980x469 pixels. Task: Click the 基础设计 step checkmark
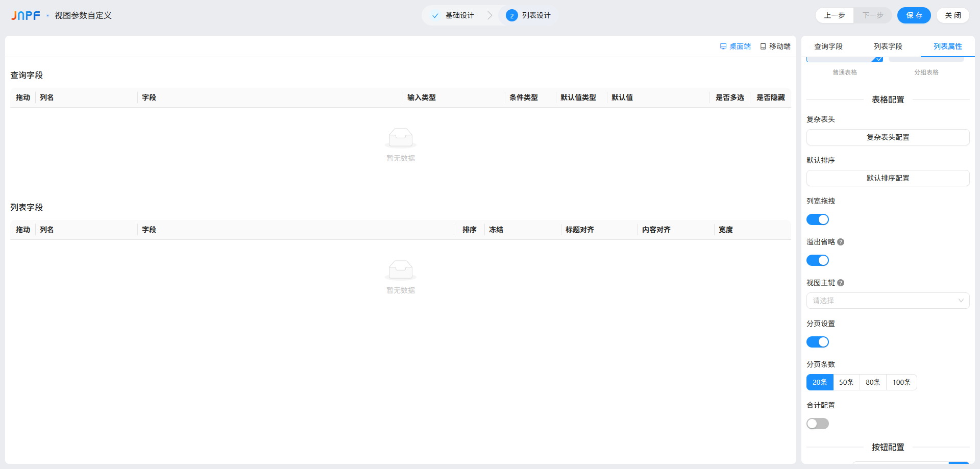pyautogui.click(x=435, y=15)
